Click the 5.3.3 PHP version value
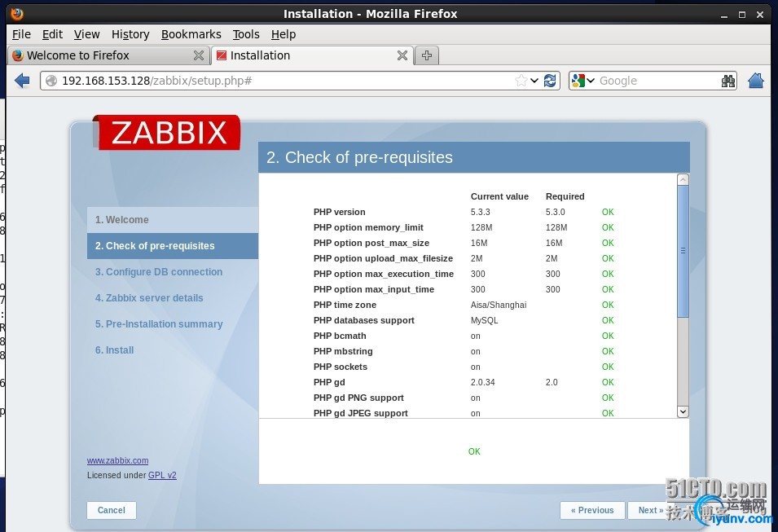Screen dimensions: 778x532 [481, 212]
